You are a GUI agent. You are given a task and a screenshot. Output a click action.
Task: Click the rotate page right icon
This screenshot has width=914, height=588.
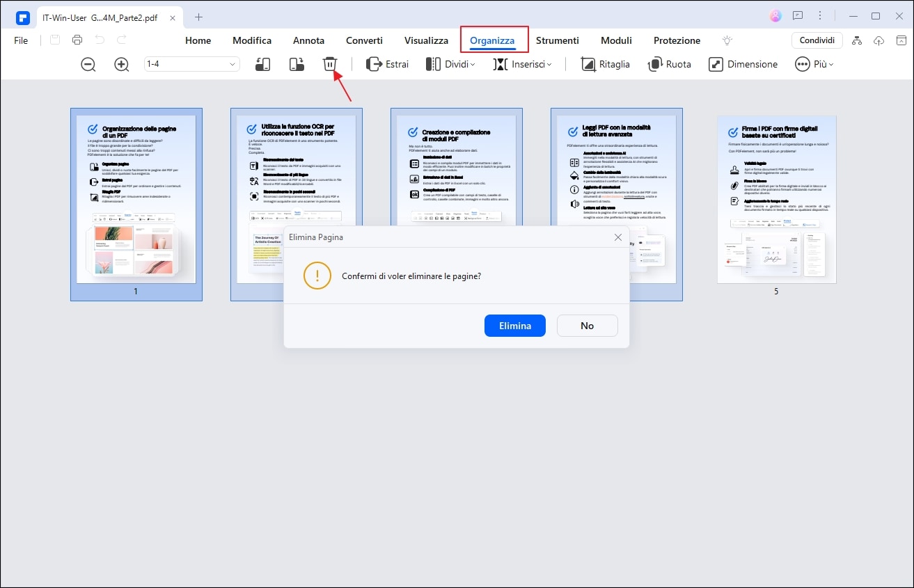click(x=297, y=64)
